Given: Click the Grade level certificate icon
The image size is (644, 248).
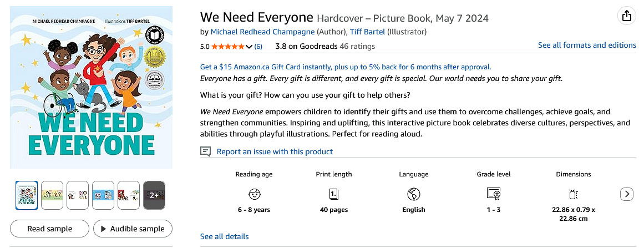Looking at the screenshot, I should tap(493, 194).
